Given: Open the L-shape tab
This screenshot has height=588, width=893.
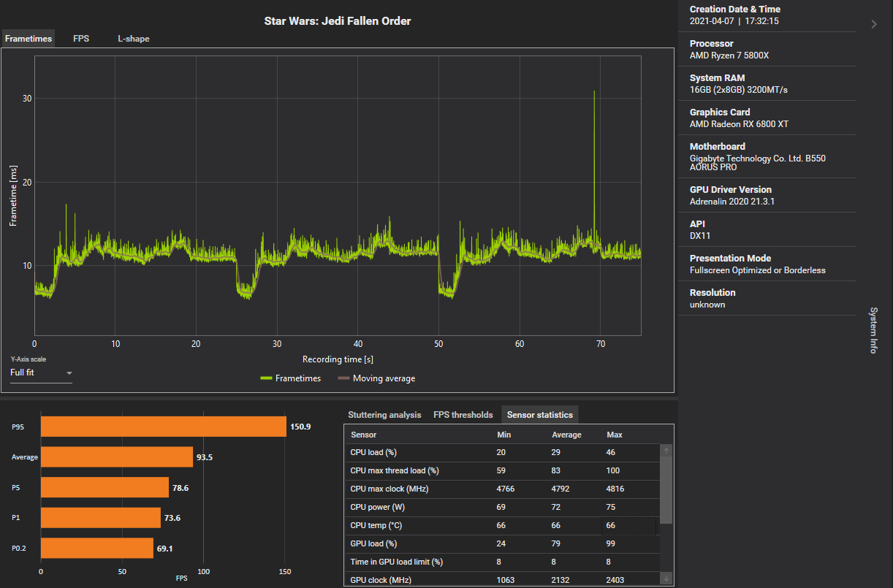Looking at the screenshot, I should click(134, 39).
